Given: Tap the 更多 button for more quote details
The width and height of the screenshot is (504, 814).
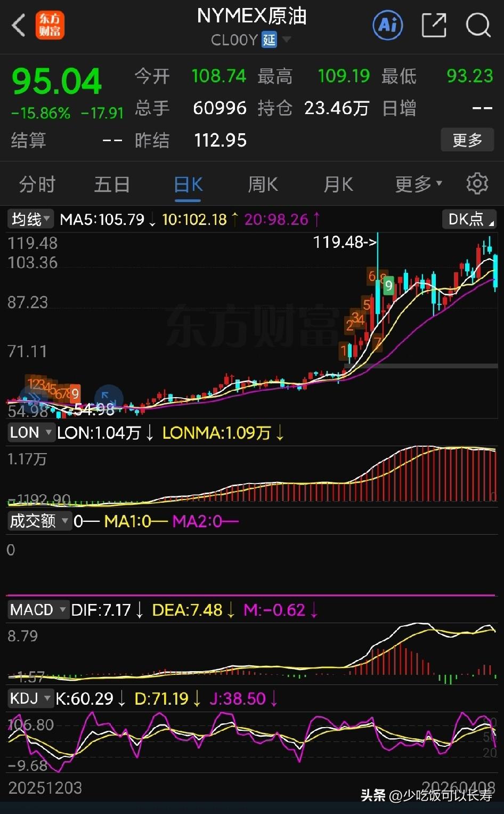Looking at the screenshot, I should click(467, 140).
